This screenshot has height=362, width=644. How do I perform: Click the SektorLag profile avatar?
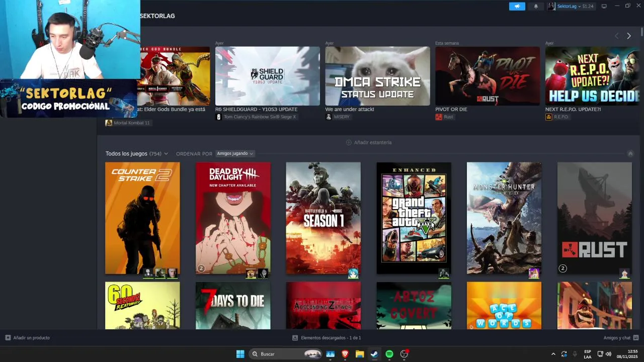click(x=552, y=6)
